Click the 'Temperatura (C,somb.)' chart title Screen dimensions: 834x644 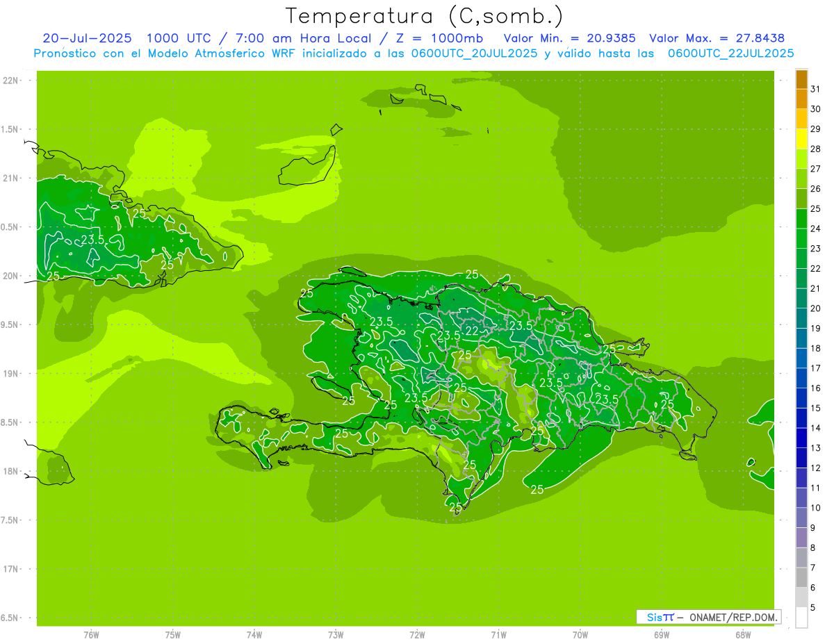[x=424, y=16]
